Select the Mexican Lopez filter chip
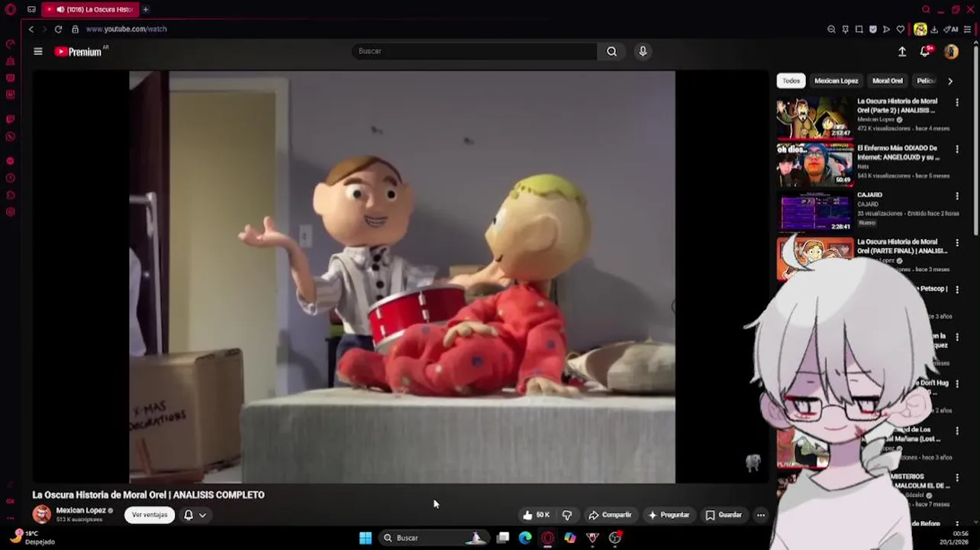This screenshot has width=980, height=550. pos(836,80)
